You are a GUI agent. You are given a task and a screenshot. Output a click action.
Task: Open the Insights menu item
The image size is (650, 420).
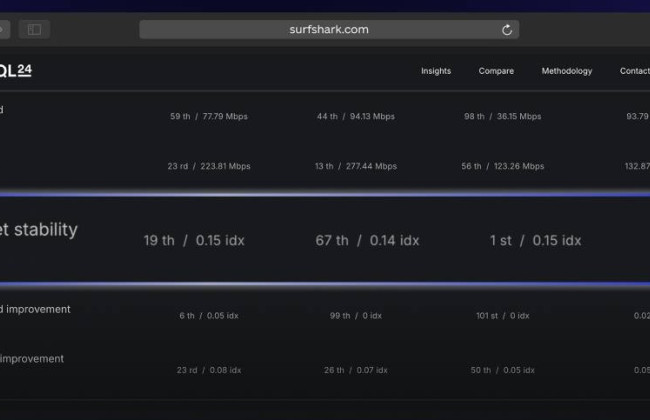pyautogui.click(x=435, y=71)
